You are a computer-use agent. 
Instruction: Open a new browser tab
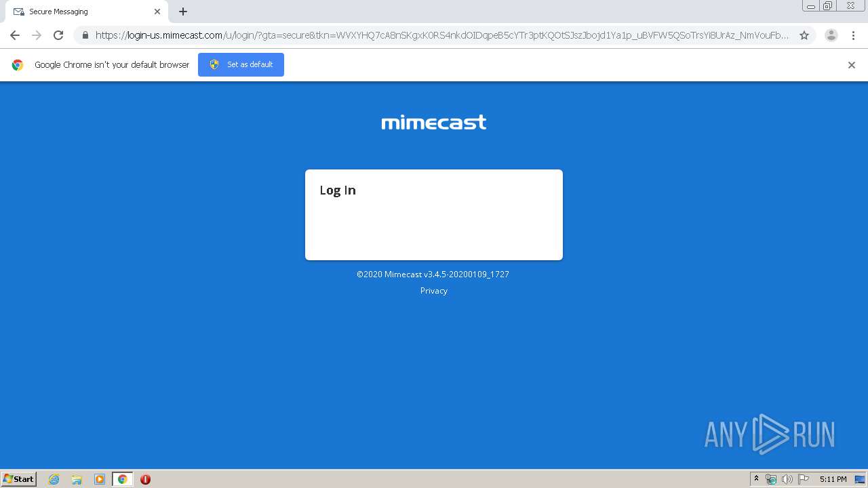[183, 12]
